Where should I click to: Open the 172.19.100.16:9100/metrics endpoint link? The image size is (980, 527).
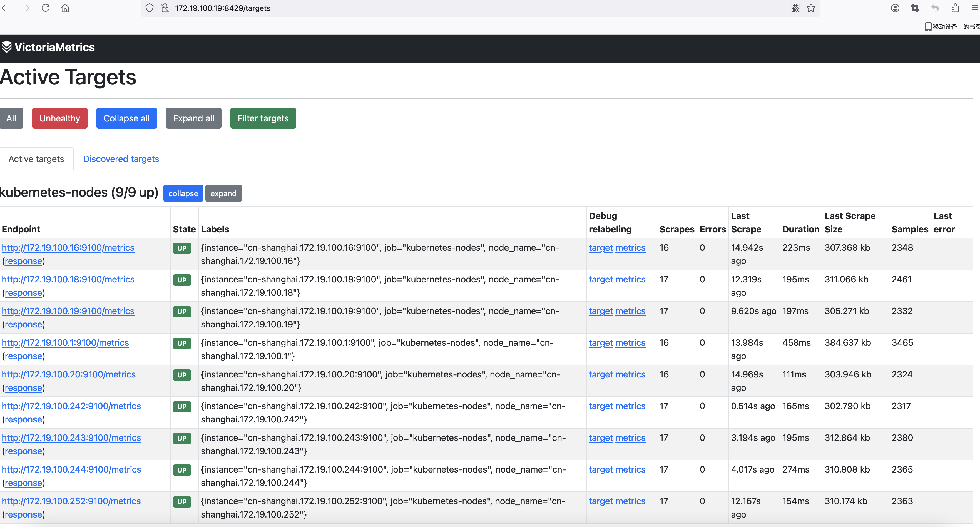[68, 248]
